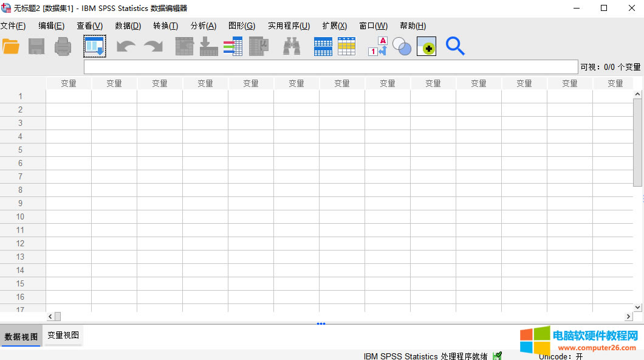Click the Open data document folder icon
644x360 pixels.
[11, 47]
